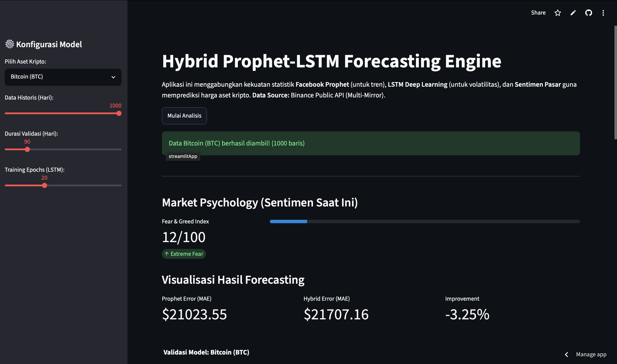Click the 20 epochs value label
617x364 pixels.
click(44, 178)
